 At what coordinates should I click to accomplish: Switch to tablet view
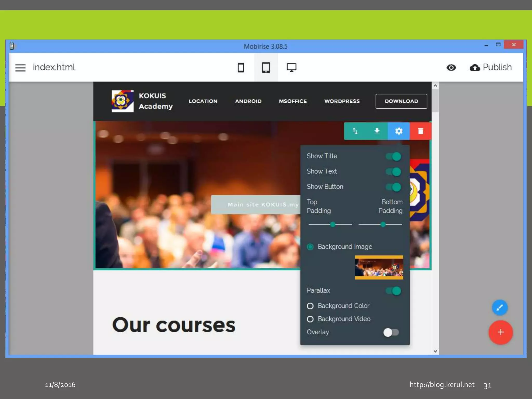pyautogui.click(x=266, y=68)
